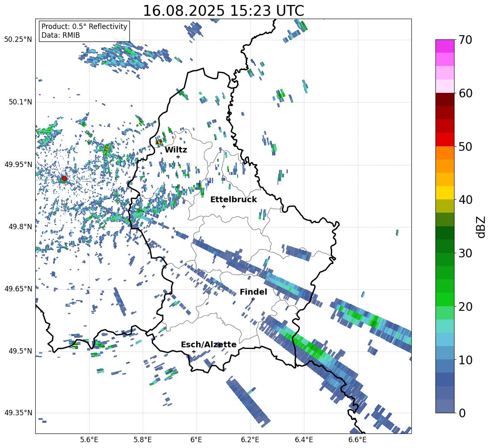The height and width of the screenshot is (448, 491).
Task: Click the 6.2°E longitude label
Action: coord(250,440)
